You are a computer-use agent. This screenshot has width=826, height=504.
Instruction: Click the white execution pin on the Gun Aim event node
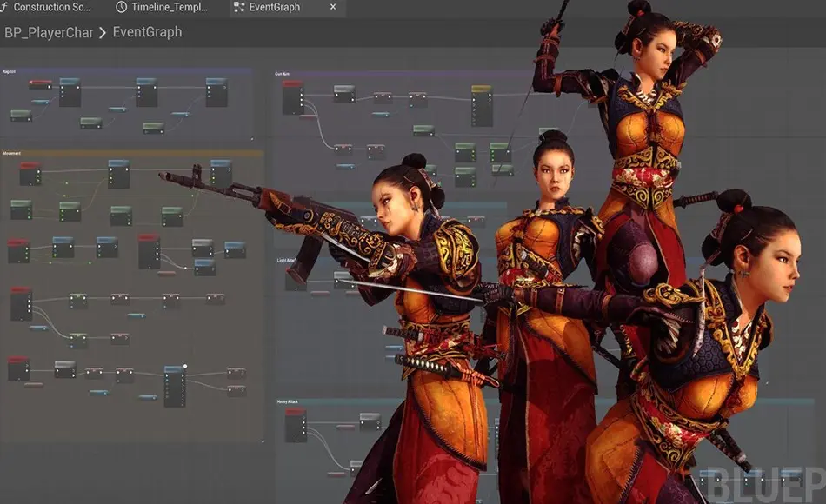[302, 95]
